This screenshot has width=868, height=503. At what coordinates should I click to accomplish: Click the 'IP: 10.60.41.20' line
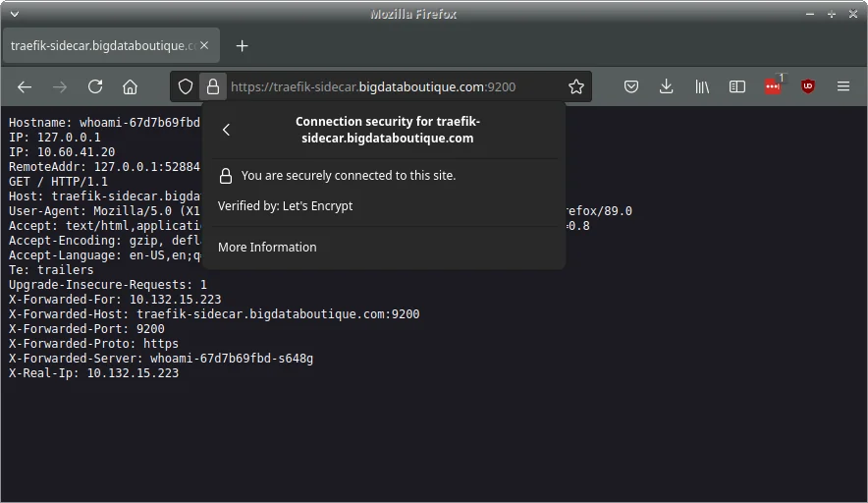point(62,152)
